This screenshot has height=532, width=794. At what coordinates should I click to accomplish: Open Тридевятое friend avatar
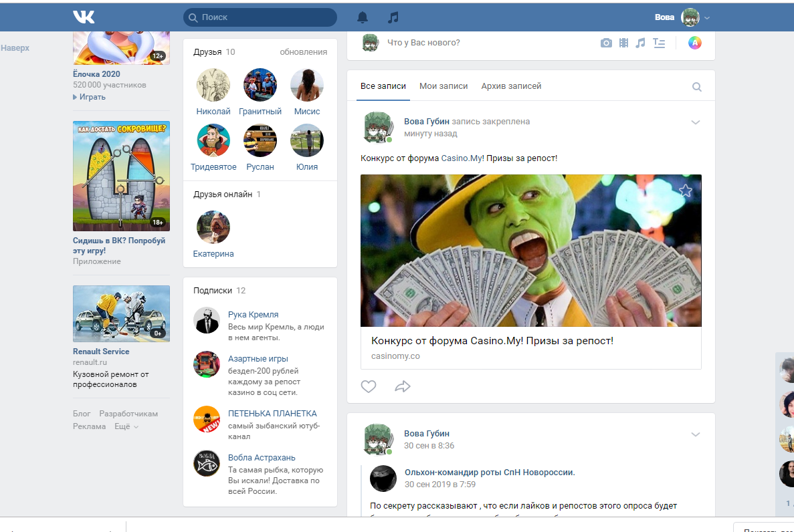(213, 140)
